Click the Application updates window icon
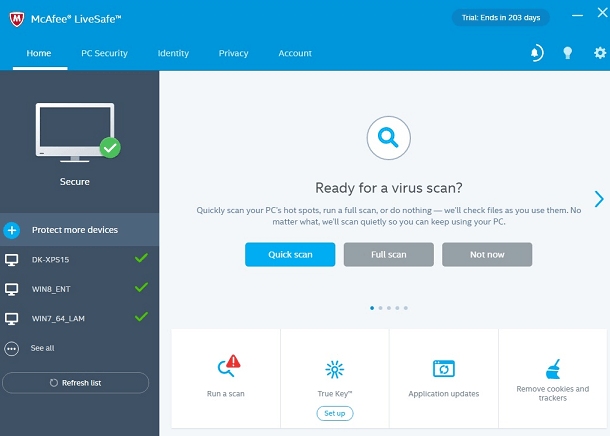Screen dimensions: 610x436 pos(443,368)
